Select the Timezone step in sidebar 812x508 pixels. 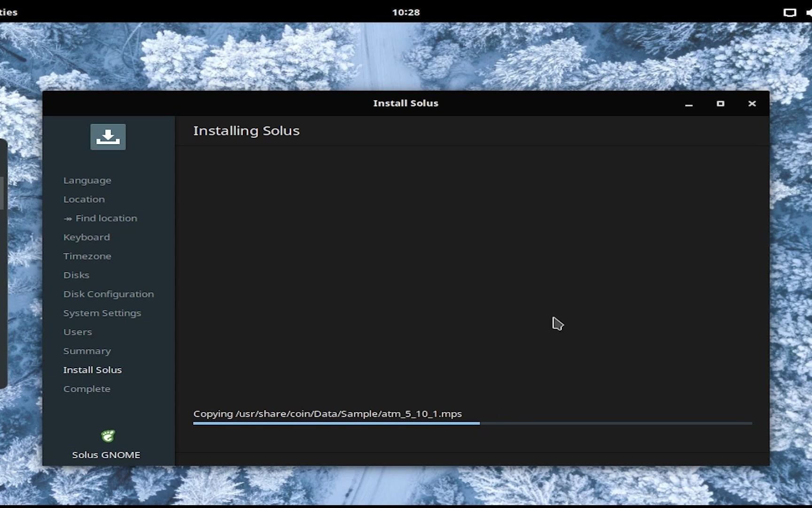(x=87, y=256)
